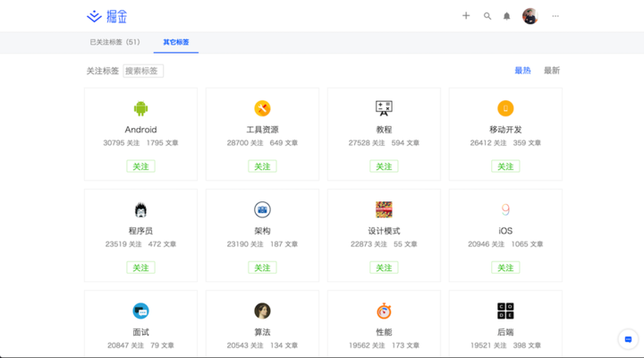644x358 pixels.
Task: Click iOS's 1065 文章 count
Action: (527, 244)
